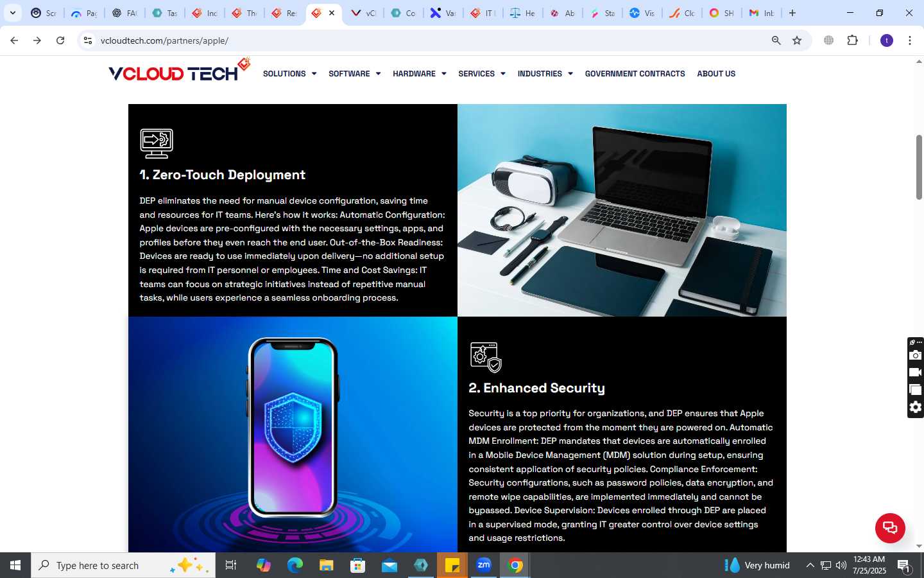Click the phone with shield image
This screenshot has width=924, height=578.
pyautogui.click(x=293, y=434)
